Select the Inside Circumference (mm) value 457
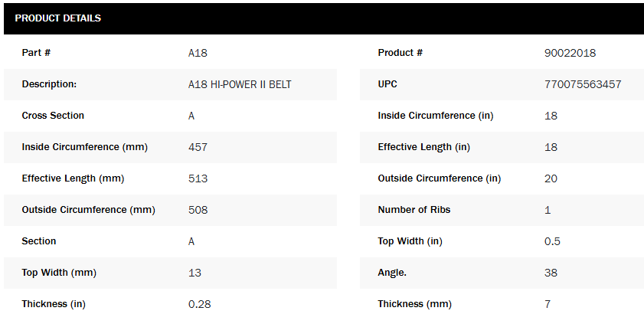 pyautogui.click(x=198, y=147)
